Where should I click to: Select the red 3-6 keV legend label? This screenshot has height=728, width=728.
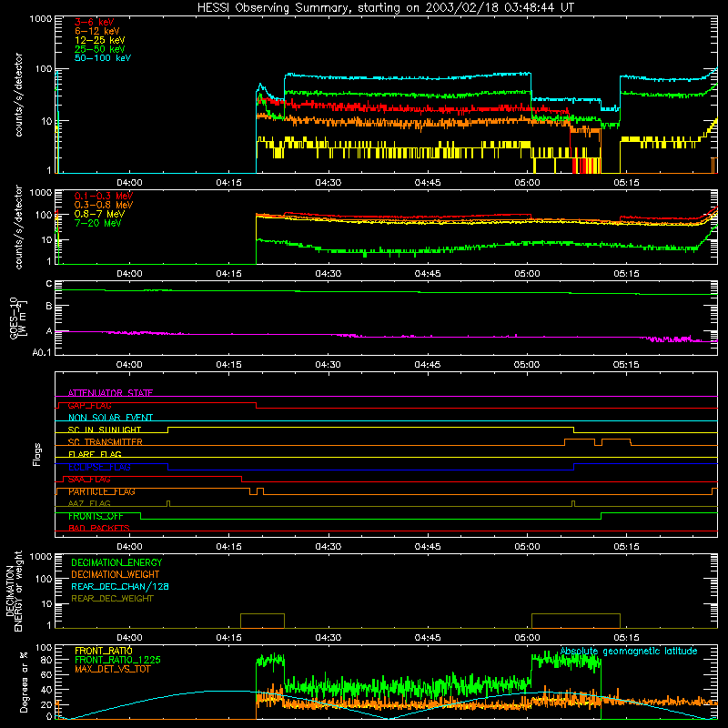(94, 22)
